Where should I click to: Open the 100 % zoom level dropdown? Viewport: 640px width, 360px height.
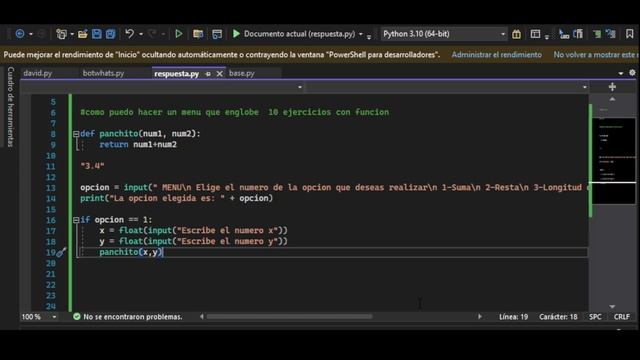(x=54, y=317)
